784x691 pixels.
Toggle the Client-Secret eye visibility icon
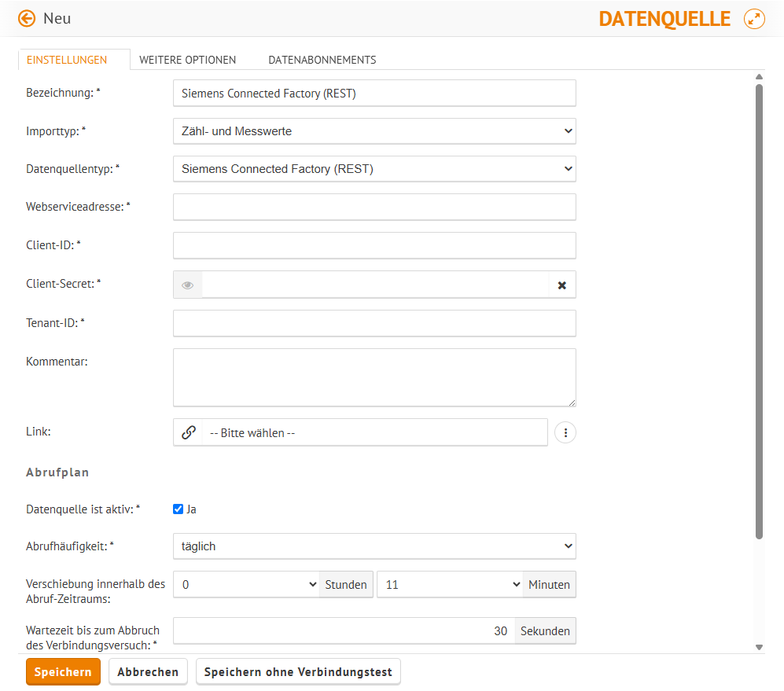click(187, 285)
